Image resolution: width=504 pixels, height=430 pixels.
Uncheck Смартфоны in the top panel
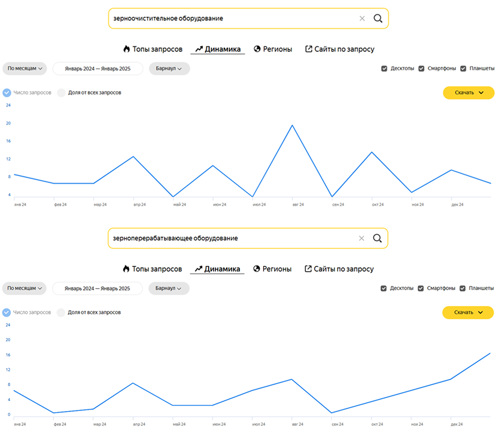421,68
